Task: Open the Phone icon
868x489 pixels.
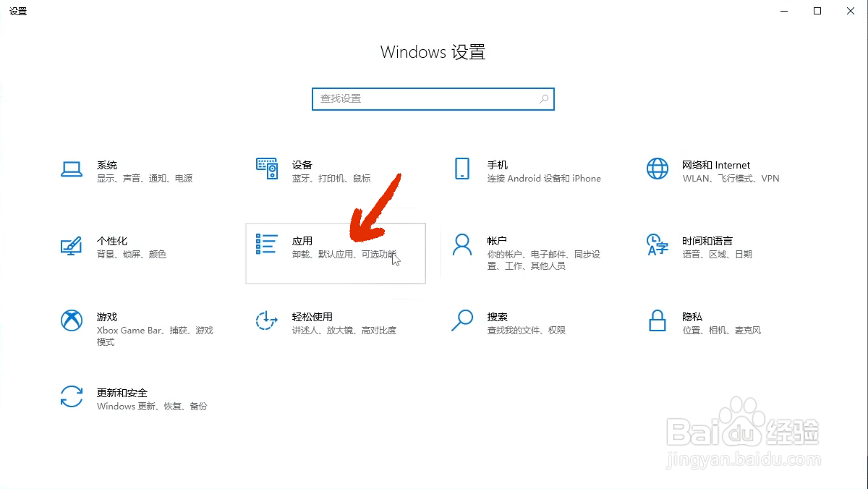Action: click(x=462, y=169)
